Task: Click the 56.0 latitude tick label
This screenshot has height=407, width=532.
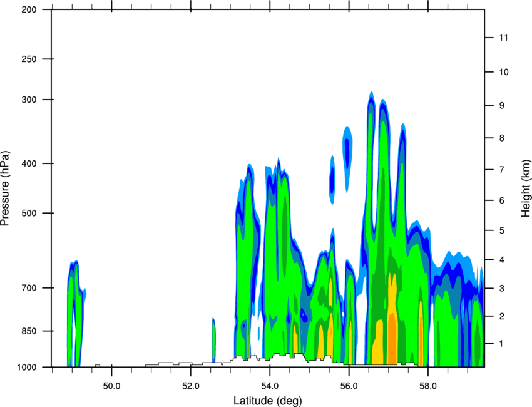Action: pyautogui.click(x=349, y=386)
